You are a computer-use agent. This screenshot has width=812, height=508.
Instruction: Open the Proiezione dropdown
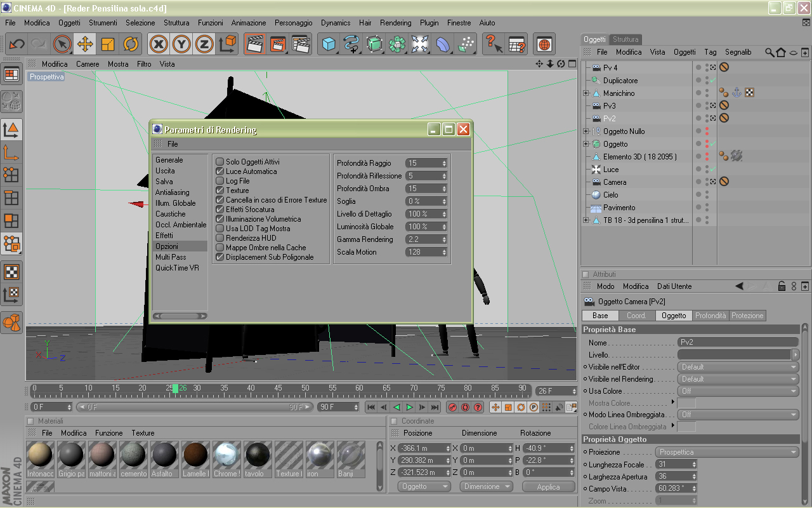[x=727, y=452]
